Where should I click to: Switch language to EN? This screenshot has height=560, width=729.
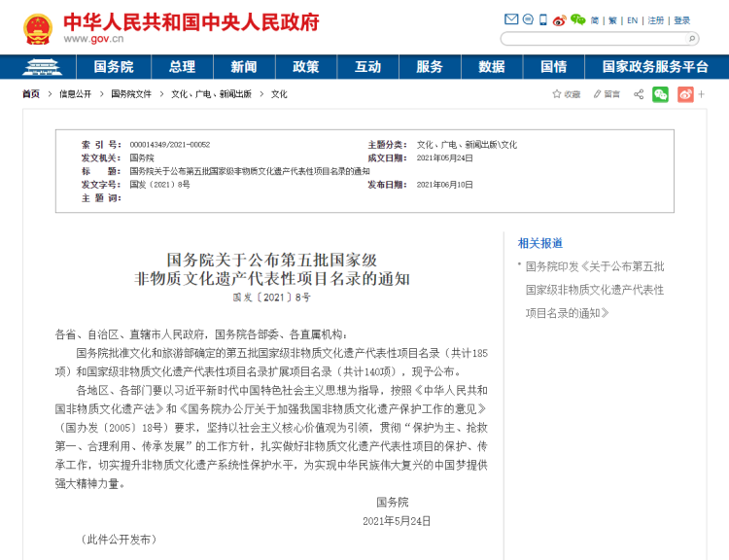tap(632, 20)
